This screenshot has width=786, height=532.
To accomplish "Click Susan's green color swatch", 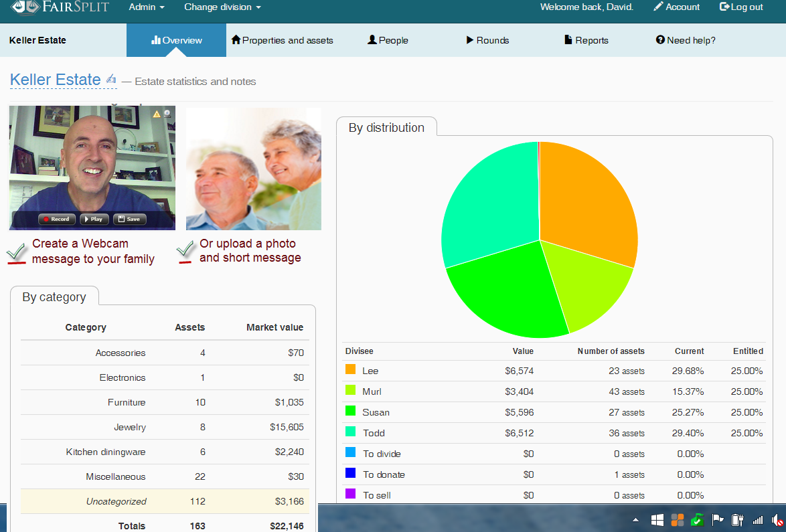I will [350, 412].
